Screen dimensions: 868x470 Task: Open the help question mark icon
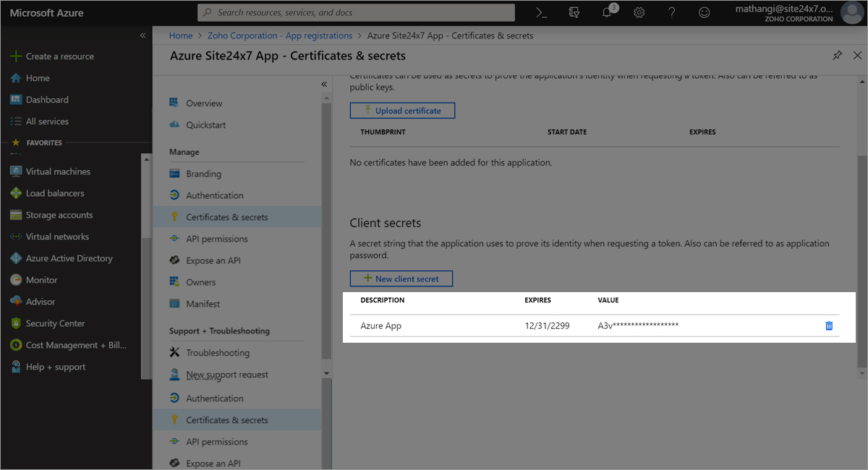[672, 12]
